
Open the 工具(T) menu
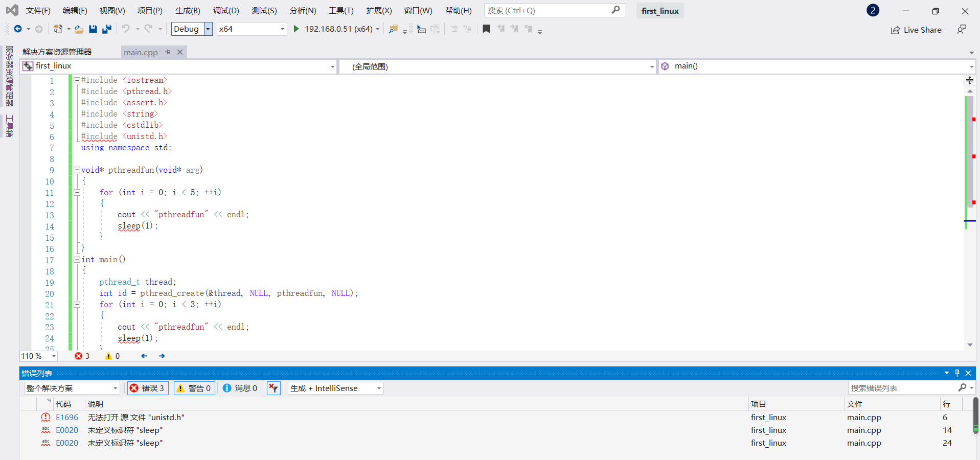341,11
